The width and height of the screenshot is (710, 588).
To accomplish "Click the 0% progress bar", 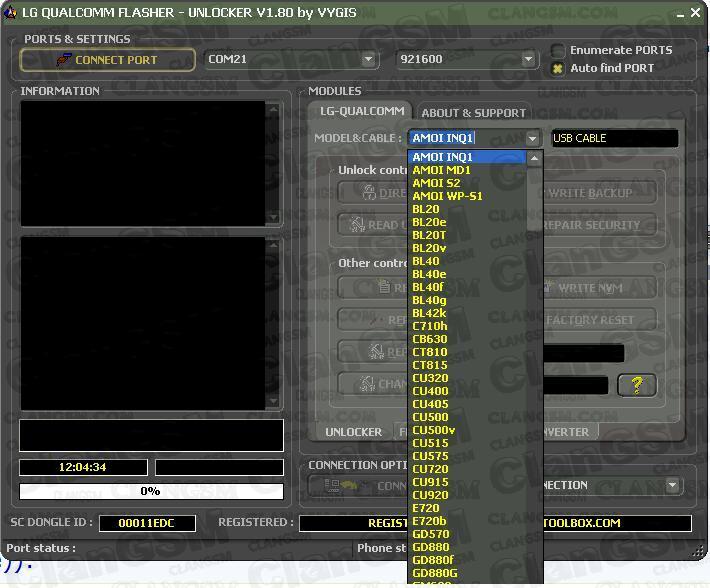I will (151, 492).
